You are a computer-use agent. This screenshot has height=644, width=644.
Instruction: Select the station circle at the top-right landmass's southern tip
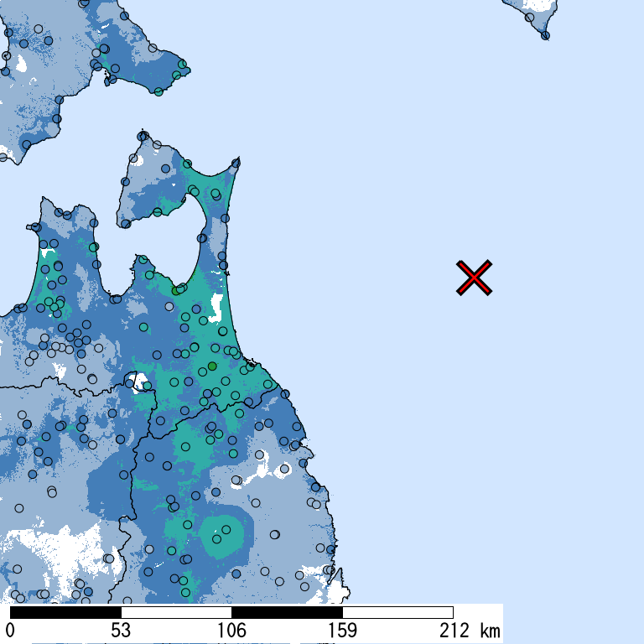pyautogui.click(x=545, y=35)
